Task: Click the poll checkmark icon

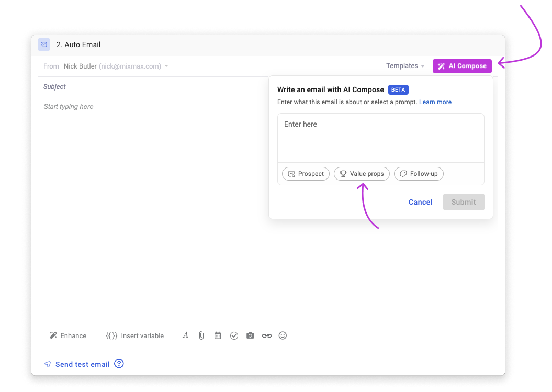Action: [234, 335]
